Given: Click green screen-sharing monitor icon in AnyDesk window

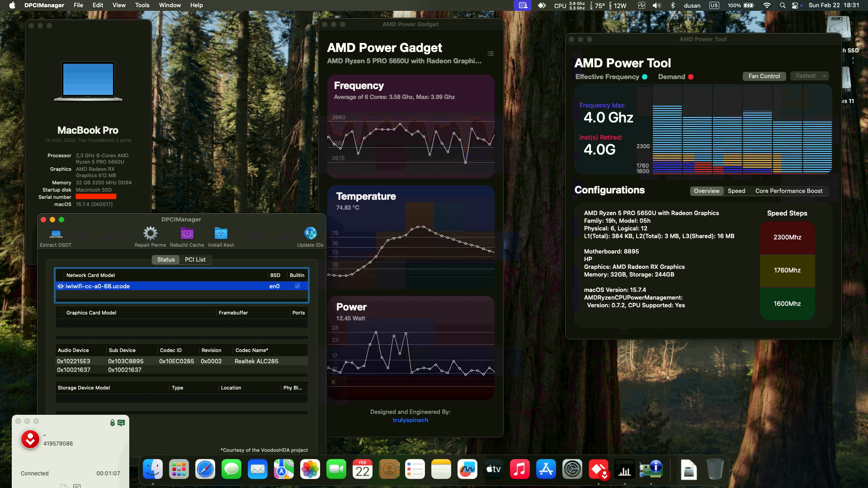Looking at the screenshot, I should [x=121, y=423].
